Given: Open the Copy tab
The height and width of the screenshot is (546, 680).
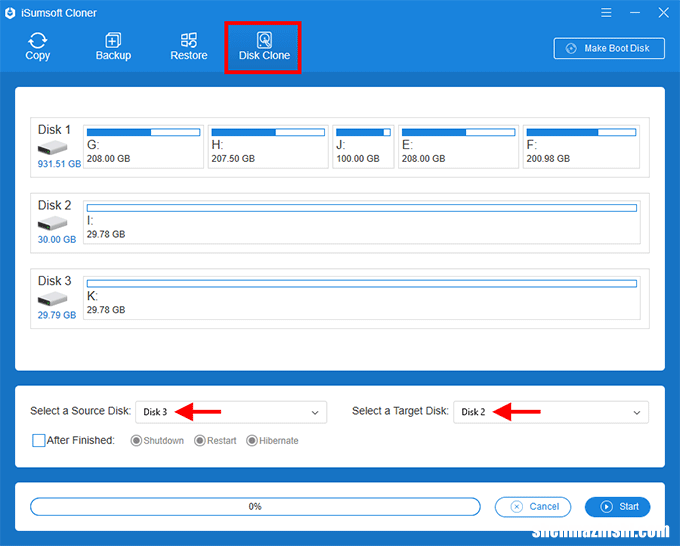Looking at the screenshot, I should click(x=37, y=46).
